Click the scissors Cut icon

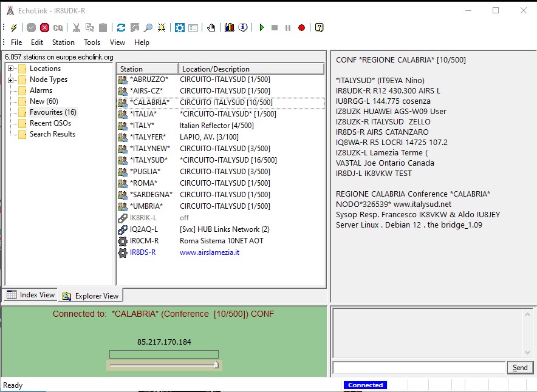(77, 28)
